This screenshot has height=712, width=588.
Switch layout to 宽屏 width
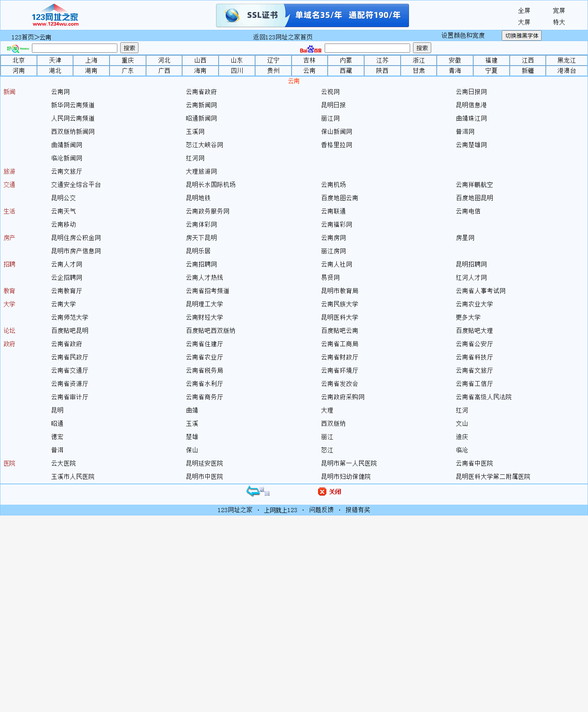click(x=559, y=11)
